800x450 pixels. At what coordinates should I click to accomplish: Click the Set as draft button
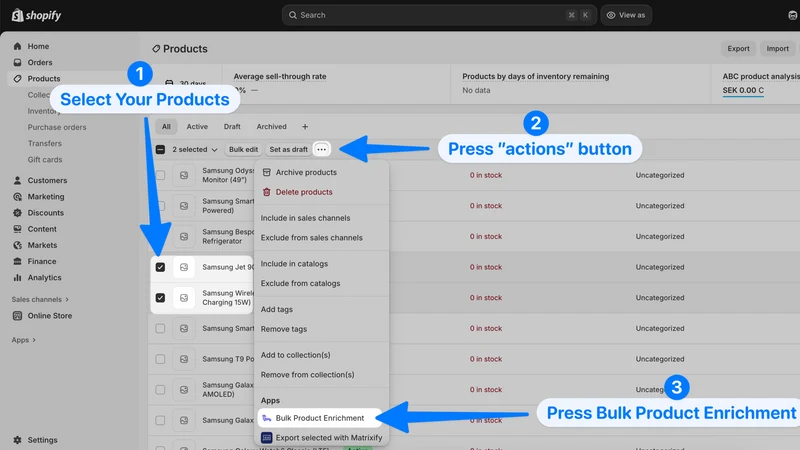288,149
